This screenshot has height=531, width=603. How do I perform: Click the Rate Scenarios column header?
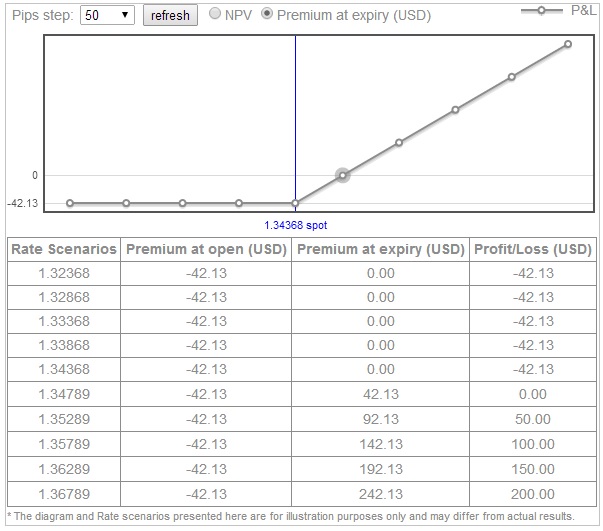point(64,249)
